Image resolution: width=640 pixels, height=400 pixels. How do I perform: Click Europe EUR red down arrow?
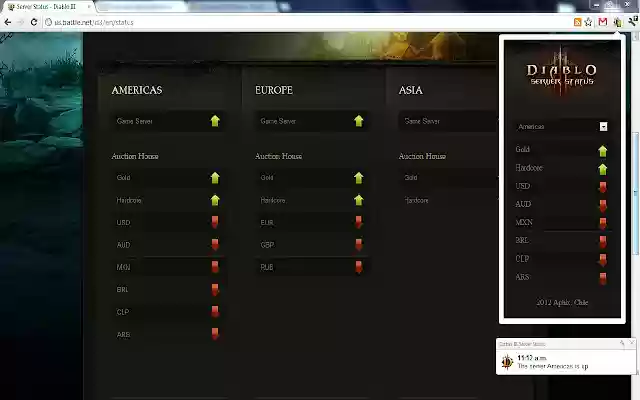[x=358, y=222]
